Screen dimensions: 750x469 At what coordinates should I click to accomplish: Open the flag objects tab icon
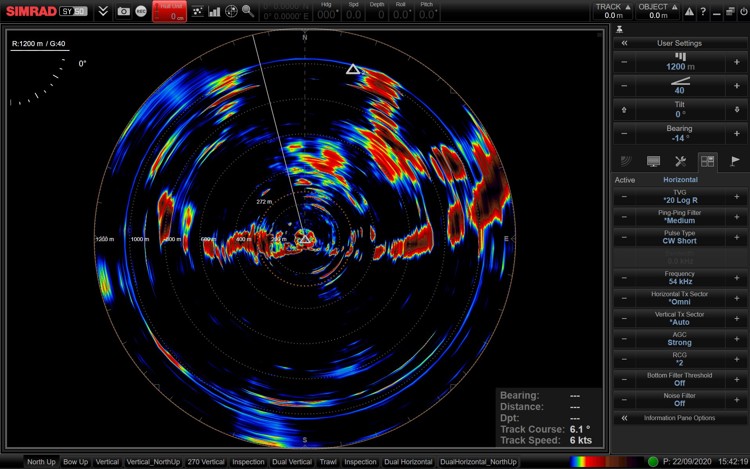pyautogui.click(x=735, y=161)
